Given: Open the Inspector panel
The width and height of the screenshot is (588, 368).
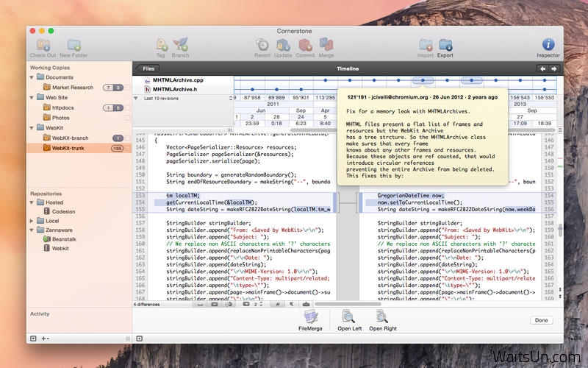Looking at the screenshot, I should coord(548,45).
